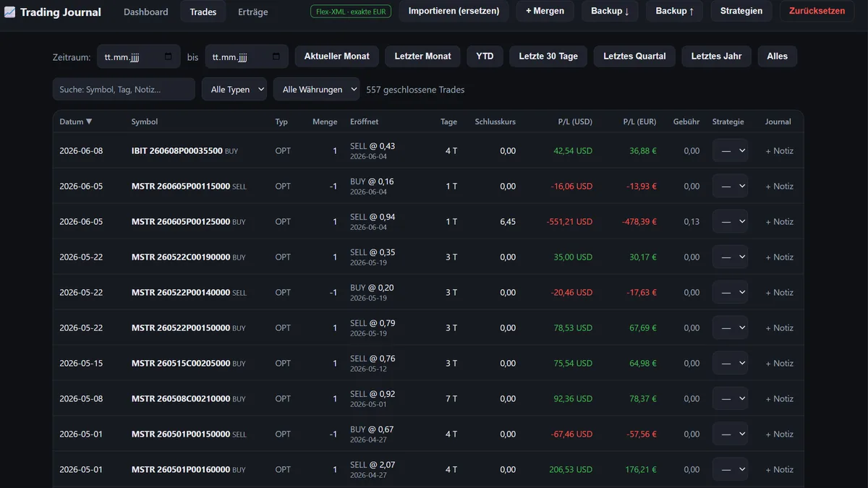868x488 pixels.
Task: Filter by Aktueller Monat
Action: [337, 56]
